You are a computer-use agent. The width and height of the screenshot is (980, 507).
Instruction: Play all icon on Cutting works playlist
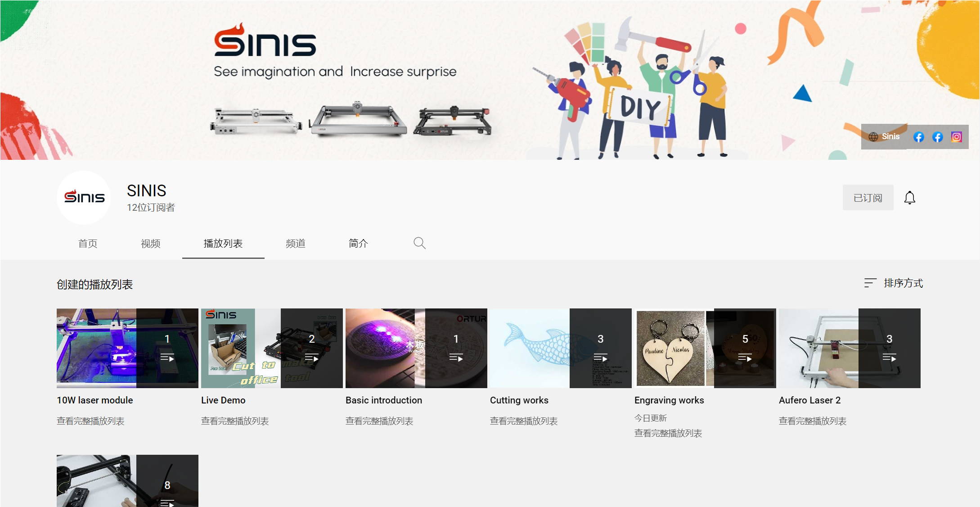pyautogui.click(x=600, y=358)
